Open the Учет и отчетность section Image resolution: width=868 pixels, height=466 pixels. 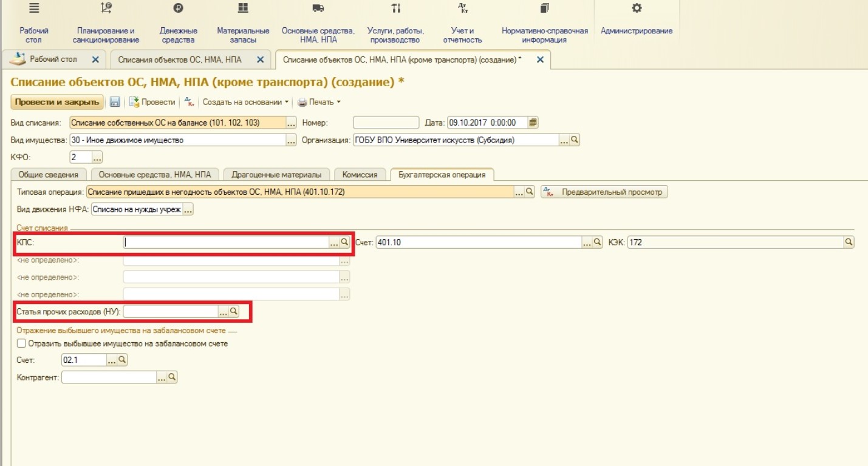coord(463,24)
